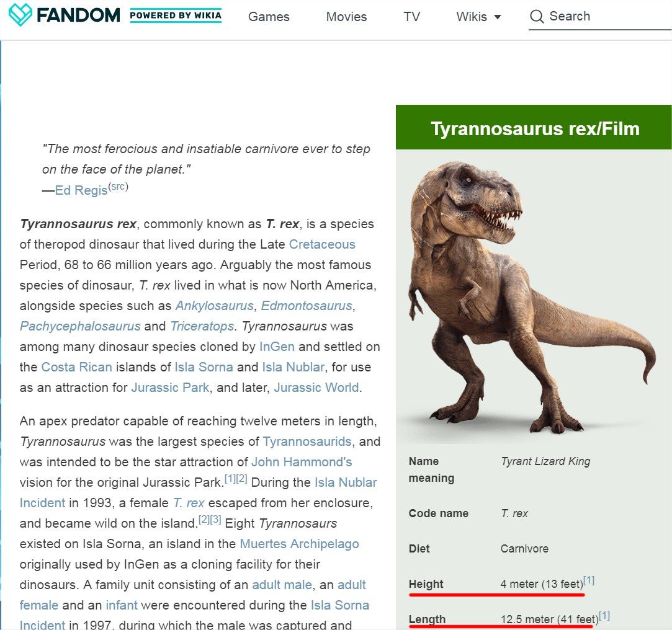The height and width of the screenshot is (630, 672).
Task: Open the Ed Regis link
Action: 81,190
